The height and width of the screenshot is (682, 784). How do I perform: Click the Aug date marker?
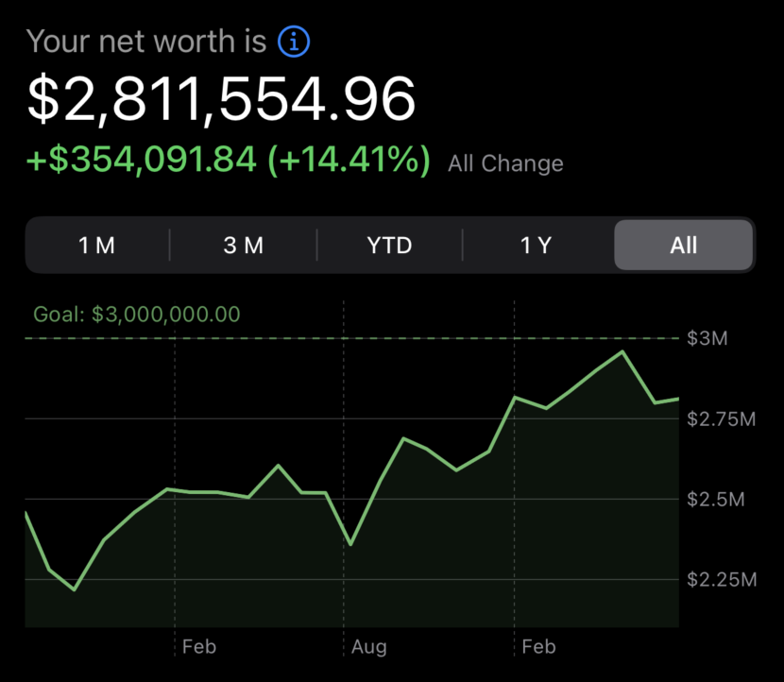368,647
